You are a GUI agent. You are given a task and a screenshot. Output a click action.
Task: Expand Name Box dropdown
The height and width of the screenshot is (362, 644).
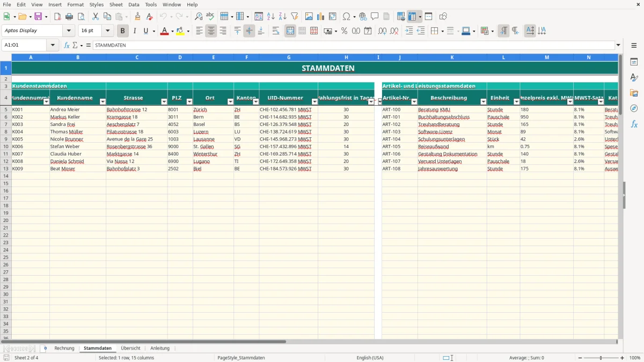[x=53, y=45]
